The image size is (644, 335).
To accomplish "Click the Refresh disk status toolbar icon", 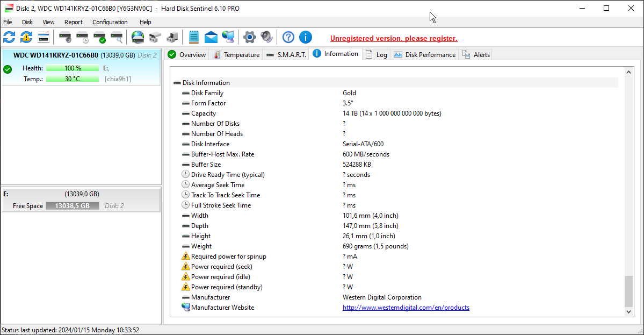I will click(x=9, y=38).
